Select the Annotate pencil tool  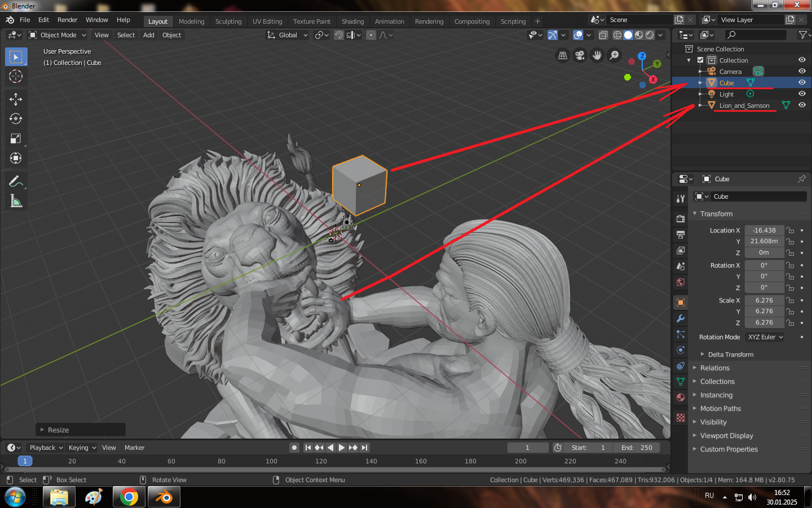click(x=16, y=182)
